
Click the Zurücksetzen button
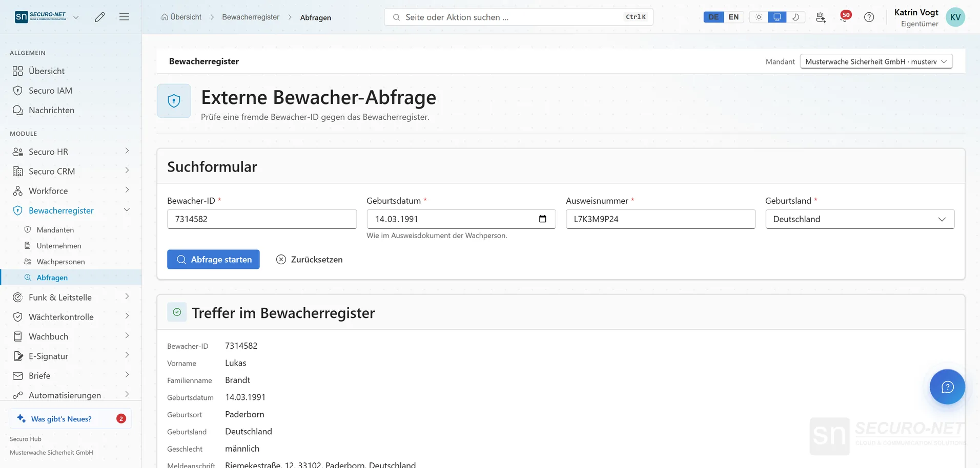[x=309, y=260]
